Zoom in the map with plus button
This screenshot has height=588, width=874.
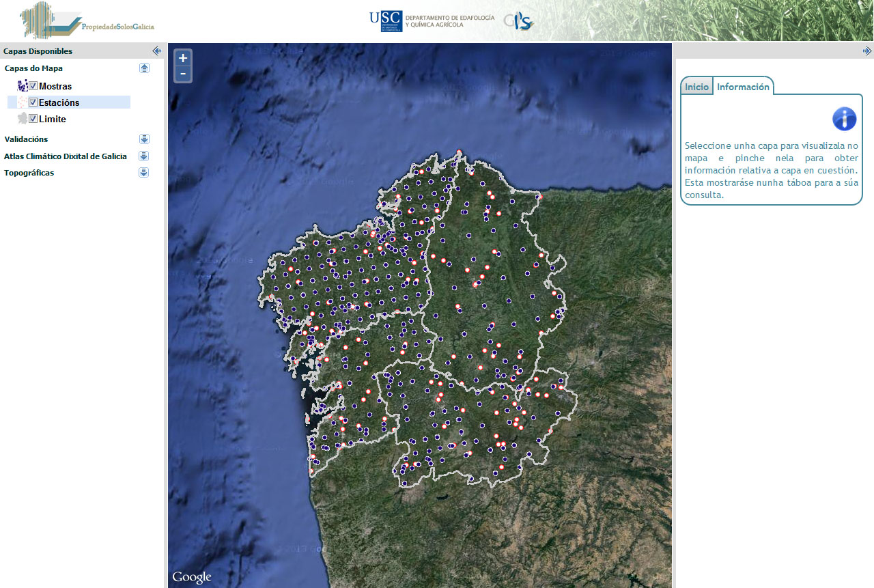pos(182,59)
